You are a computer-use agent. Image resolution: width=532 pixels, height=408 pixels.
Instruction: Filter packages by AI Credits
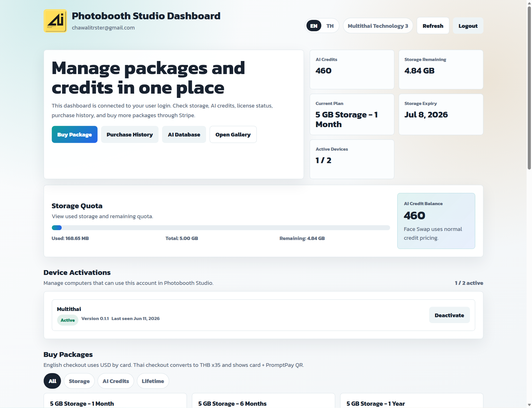point(116,381)
